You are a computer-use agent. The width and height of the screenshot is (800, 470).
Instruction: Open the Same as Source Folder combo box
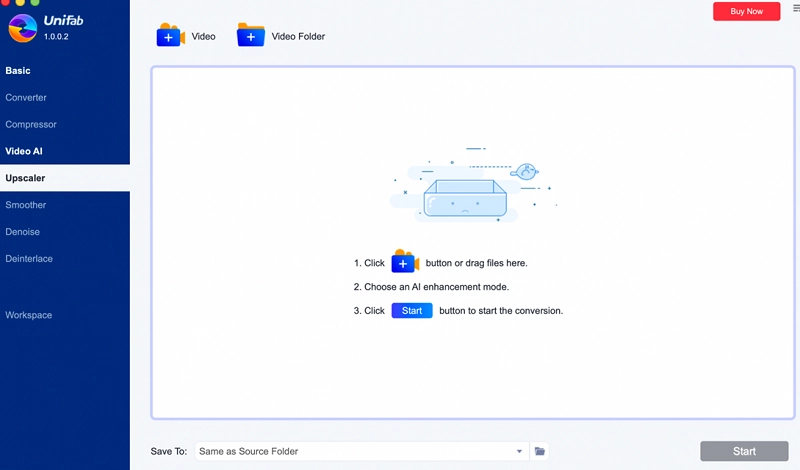(x=360, y=452)
